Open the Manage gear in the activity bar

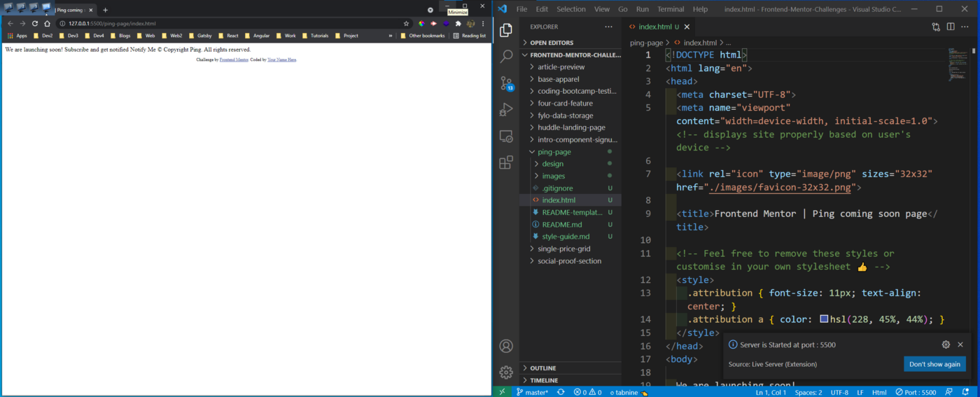506,372
